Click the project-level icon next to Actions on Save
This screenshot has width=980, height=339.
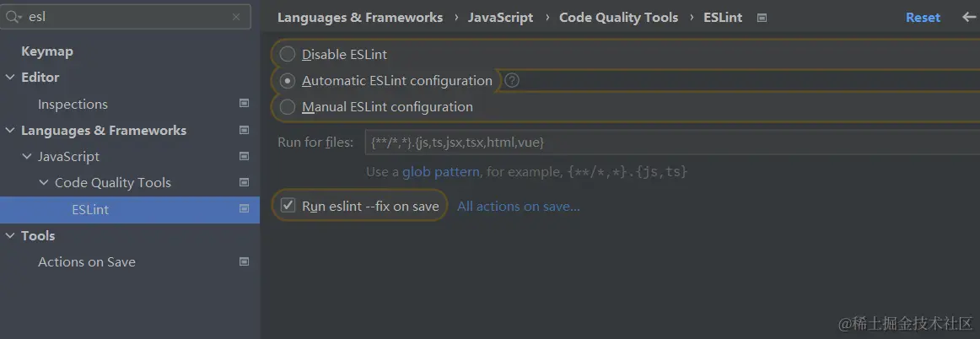(244, 261)
